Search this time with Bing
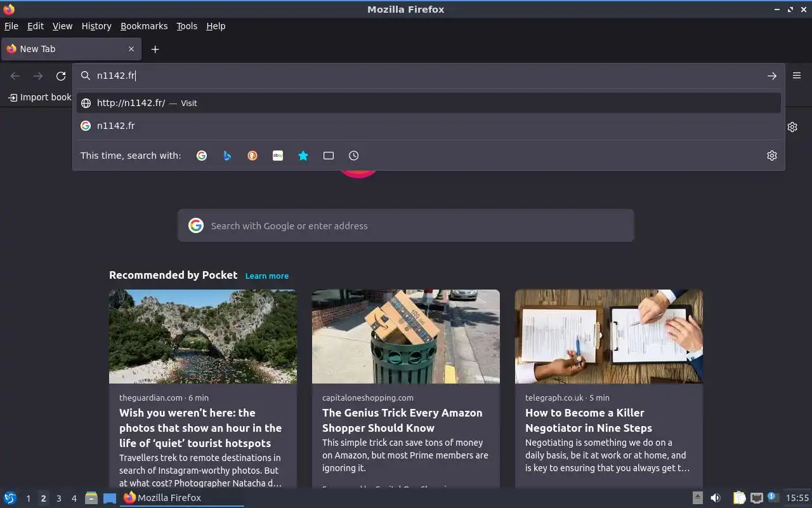Image resolution: width=812 pixels, height=508 pixels. click(227, 156)
